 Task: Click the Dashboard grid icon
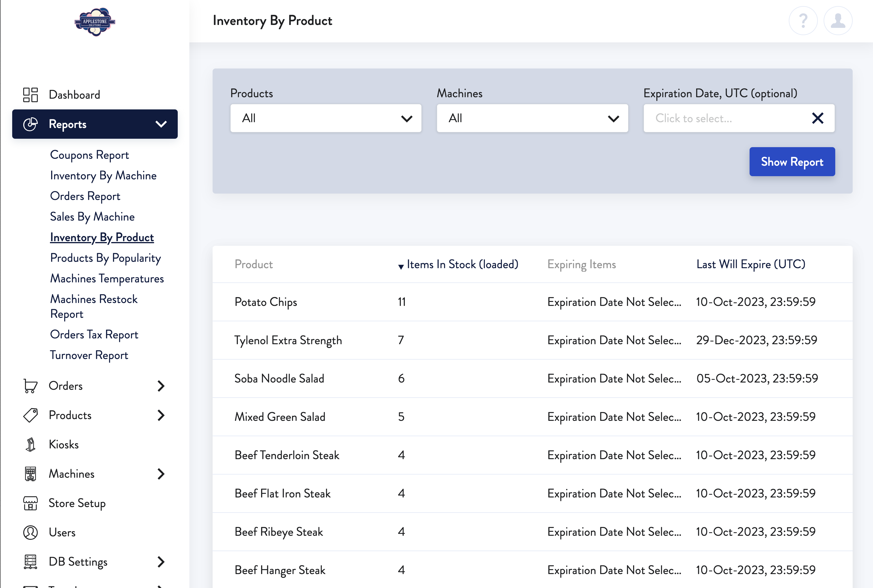pos(30,95)
